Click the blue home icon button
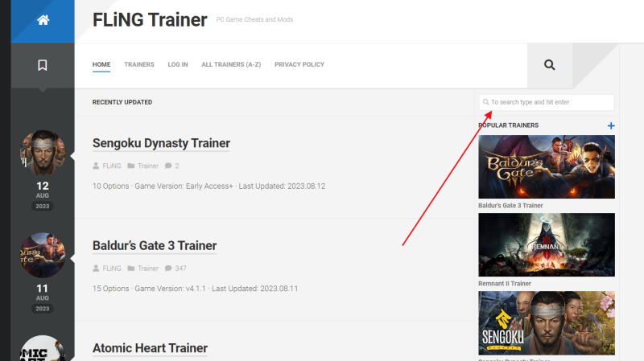This screenshot has width=644, height=361. coord(43,21)
